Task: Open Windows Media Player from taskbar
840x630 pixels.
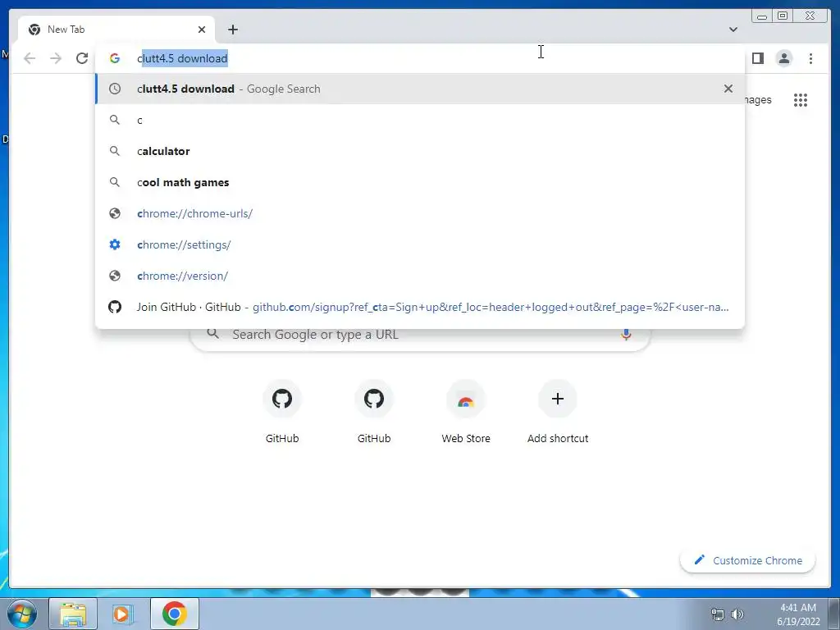Action: click(122, 614)
